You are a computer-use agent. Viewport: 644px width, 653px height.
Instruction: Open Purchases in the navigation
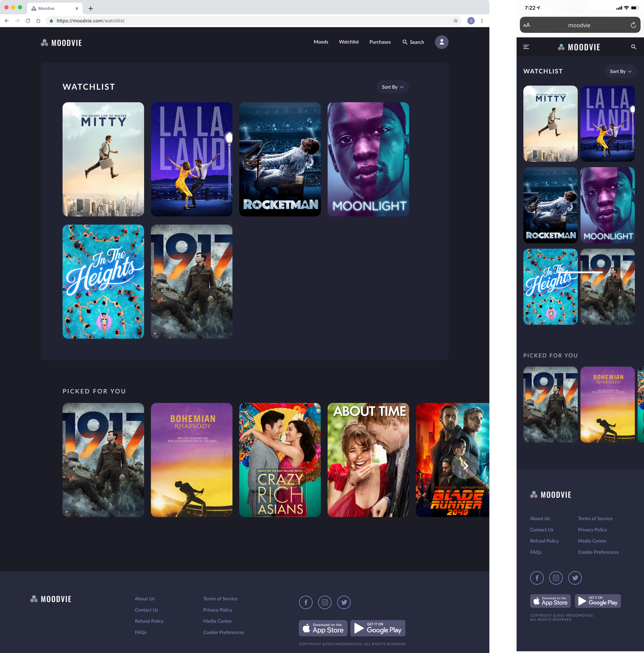(x=380, y=42)
